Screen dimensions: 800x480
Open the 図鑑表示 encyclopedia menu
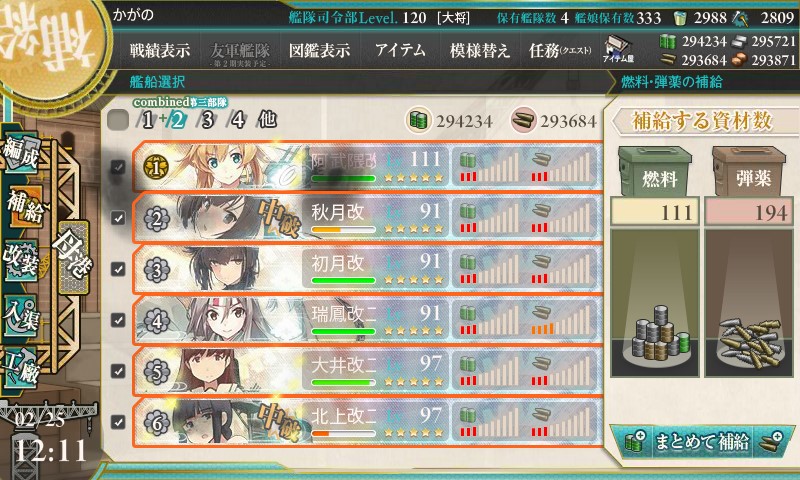click(x=319, y=50)
